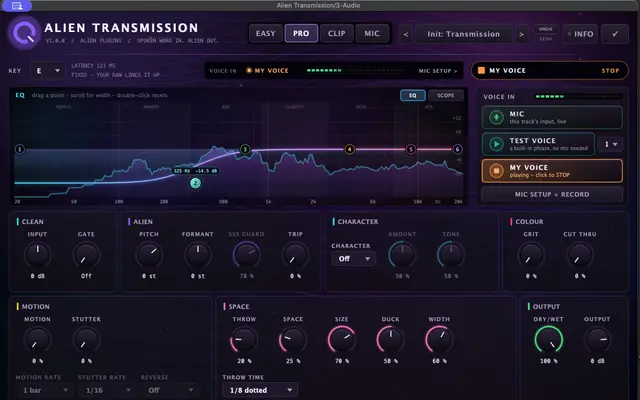Select EQ point 3
The width and height of the screenshot is (640, 400).
click(245, 149)
